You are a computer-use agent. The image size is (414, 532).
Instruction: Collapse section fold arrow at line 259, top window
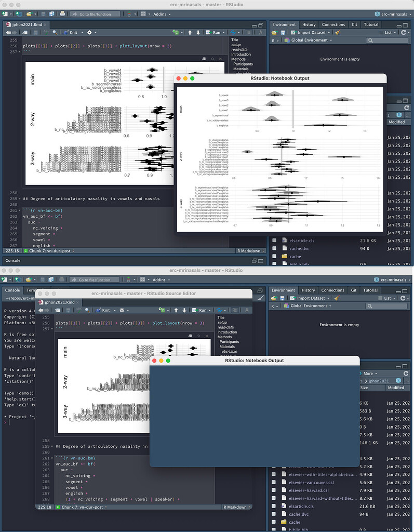click(19, 199)
